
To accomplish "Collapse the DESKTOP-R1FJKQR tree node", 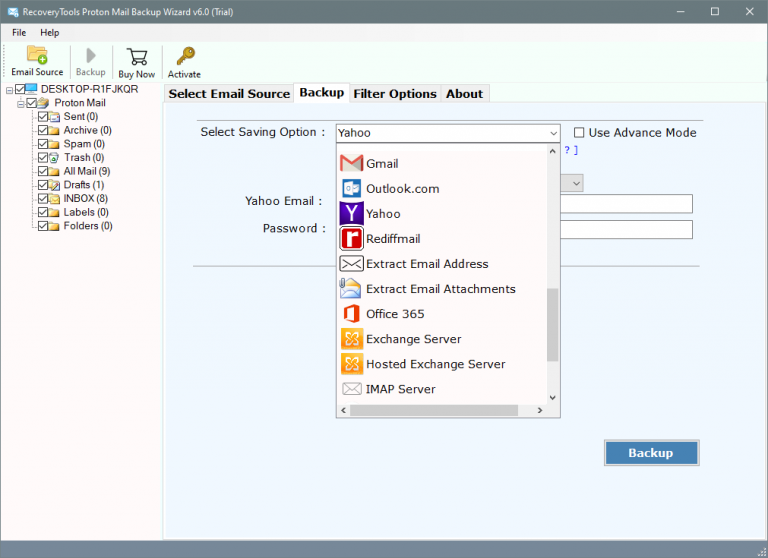I will (x=9, y=90).
